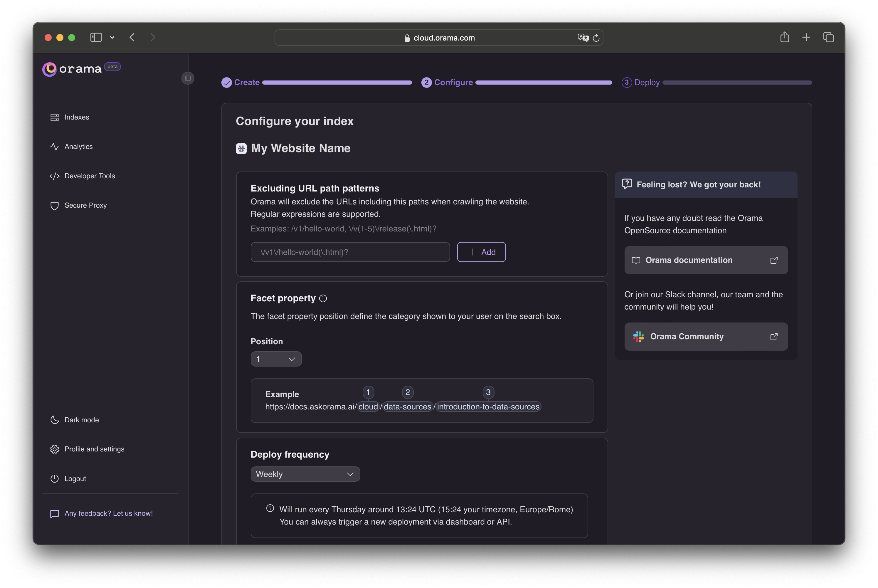
Task: Click the step 3 Deploy progress indicator
Action: [640, 82]
